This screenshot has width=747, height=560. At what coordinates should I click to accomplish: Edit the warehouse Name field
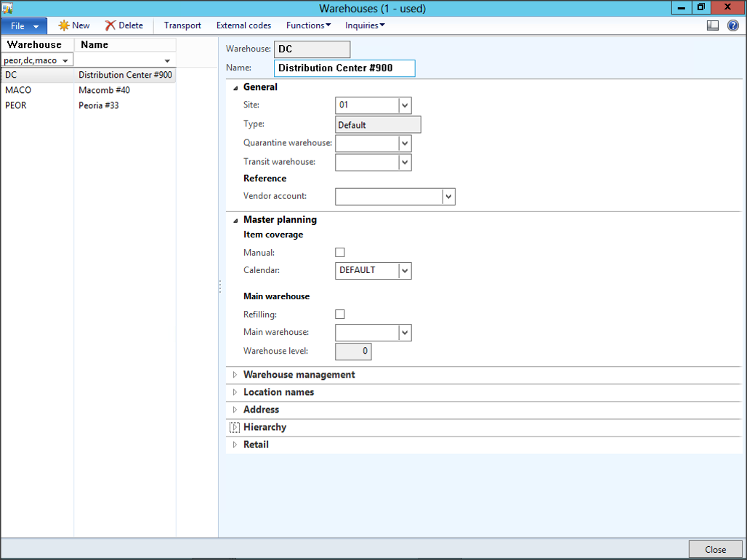344,68
